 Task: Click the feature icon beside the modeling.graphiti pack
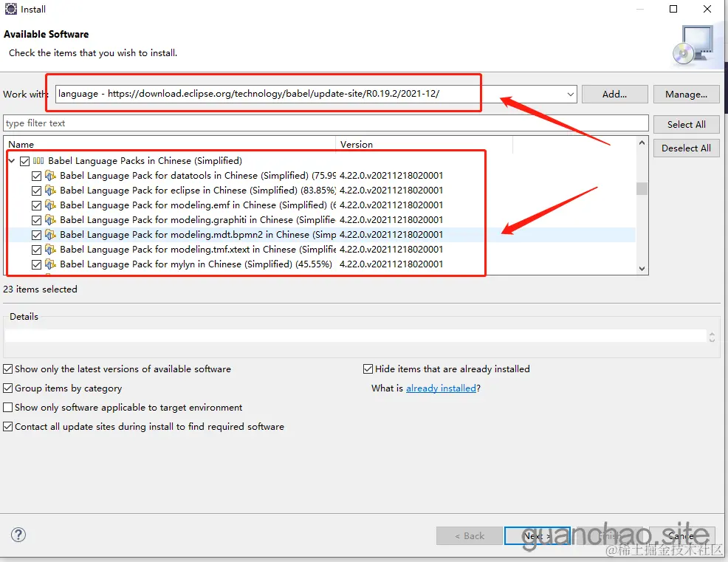pyautogui.click(x=50, y=220)
